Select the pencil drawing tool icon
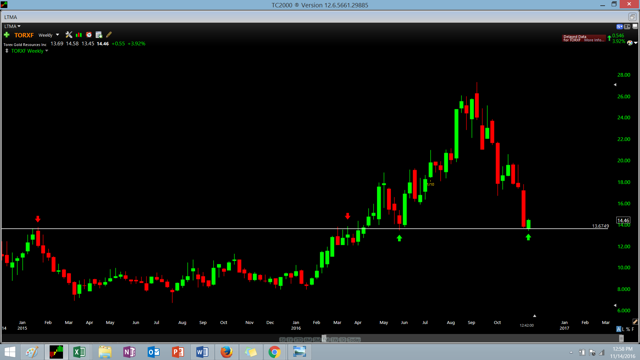 109,35
